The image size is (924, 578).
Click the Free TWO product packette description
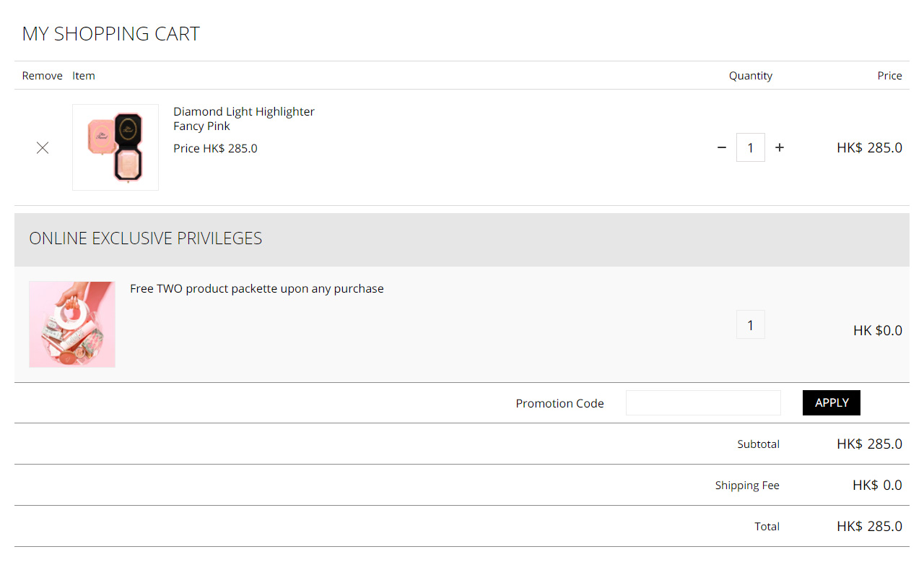coord(257,288)
